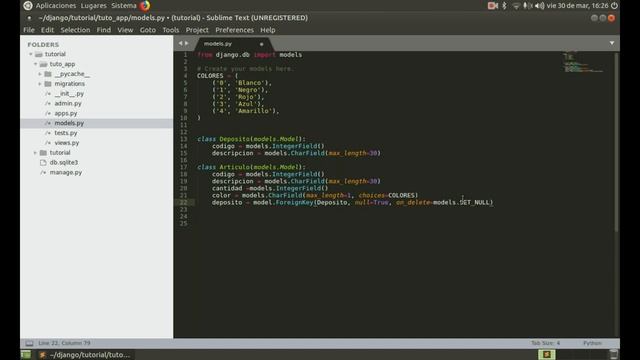This screenshot has width=640, height=360.
Task: Open db.sqlite3 in the sidebar
Action: [64, 162]
